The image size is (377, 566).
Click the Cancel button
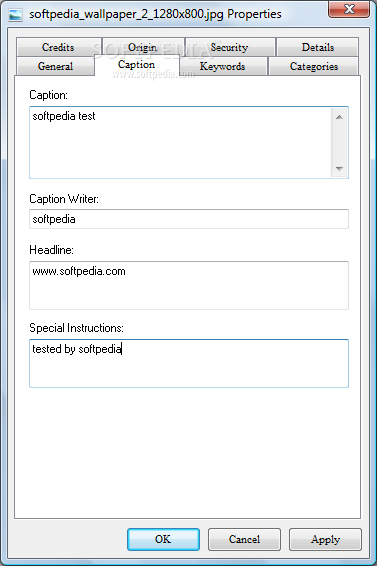244,539
